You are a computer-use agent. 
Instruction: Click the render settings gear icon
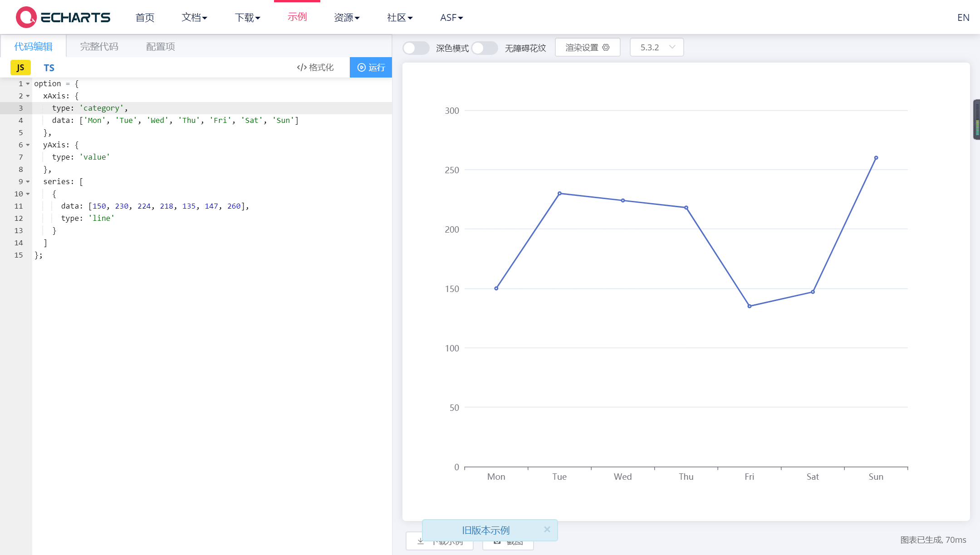point(606,47)
